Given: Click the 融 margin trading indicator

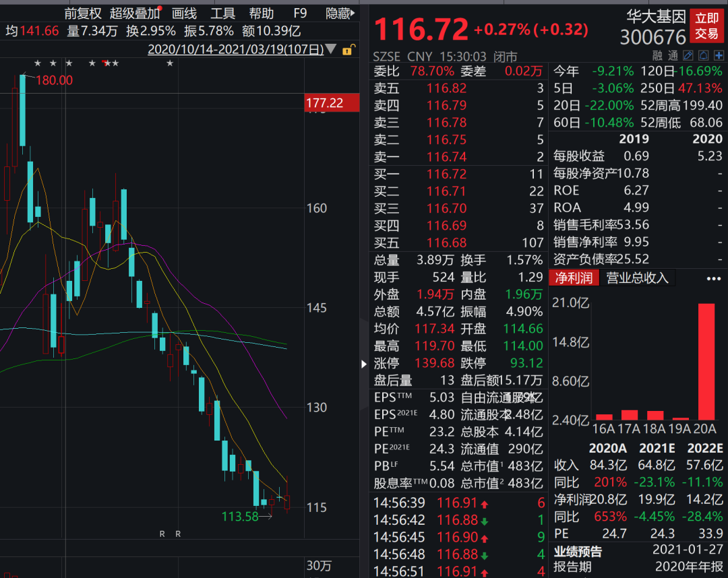Looking at the screenshot, I should point(658,55).
